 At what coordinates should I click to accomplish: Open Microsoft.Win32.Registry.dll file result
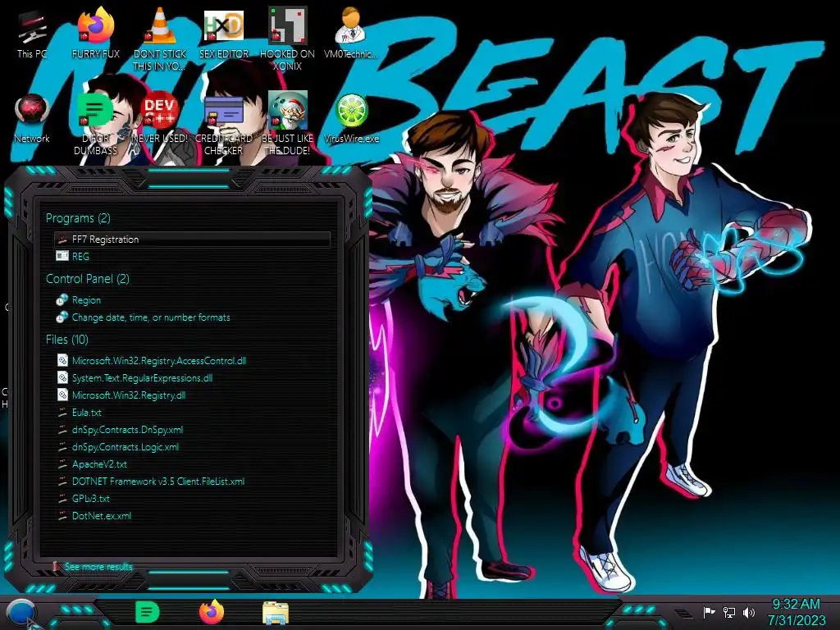(192, 395)
